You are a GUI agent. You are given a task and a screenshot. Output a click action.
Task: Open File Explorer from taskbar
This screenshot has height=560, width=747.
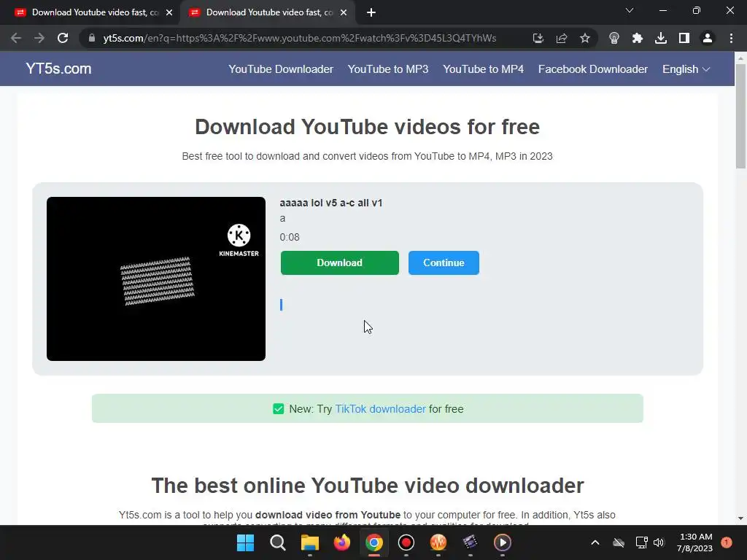click(309, 542)
